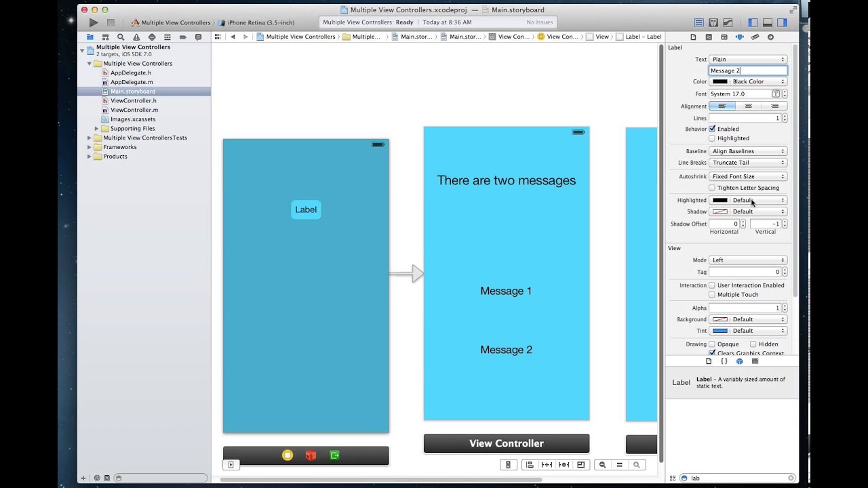
Task: Toggle the Utilities pane visibility
Action: click(x=782, y=22)
